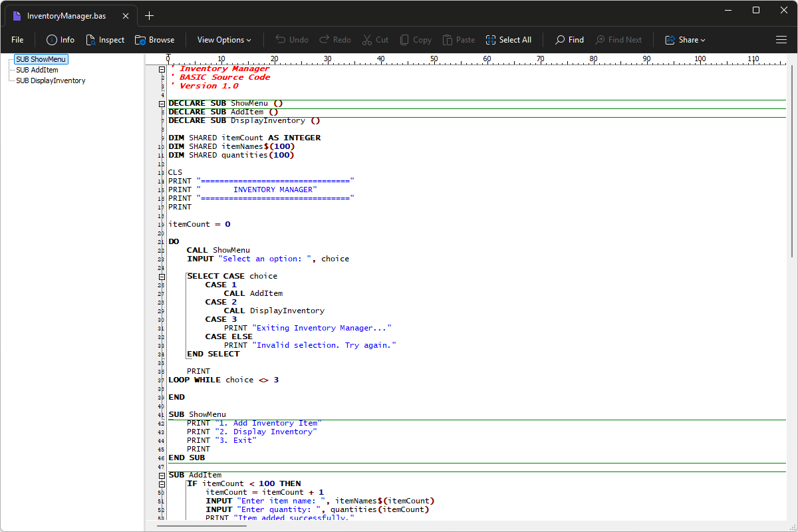Collapse the IF itemCount < 100 fold

[162, 483]
